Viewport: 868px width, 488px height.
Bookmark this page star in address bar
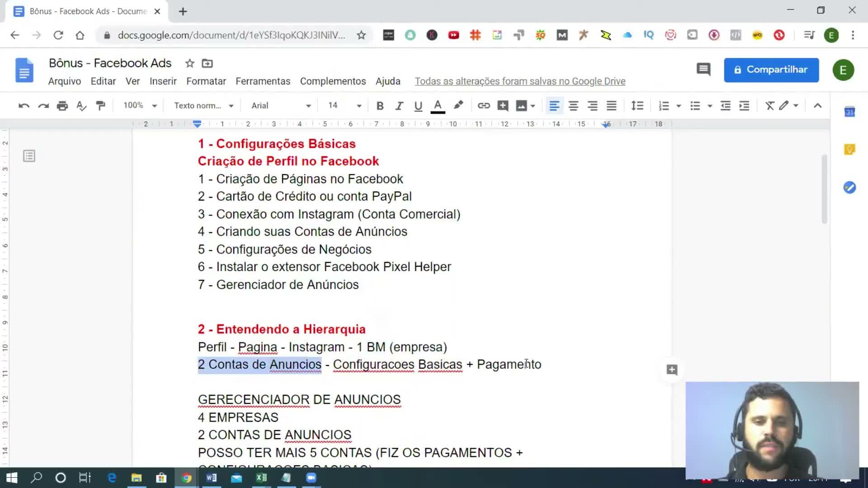[361, 35]
